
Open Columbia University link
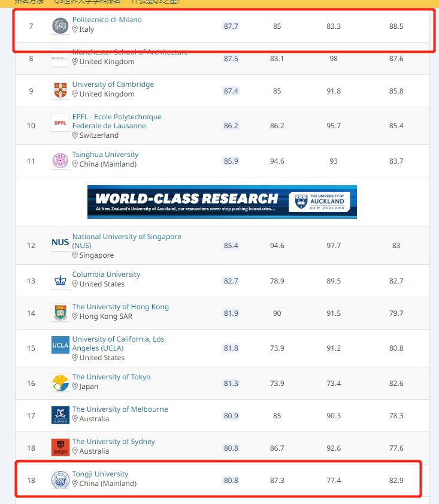[x=106, y=274]
